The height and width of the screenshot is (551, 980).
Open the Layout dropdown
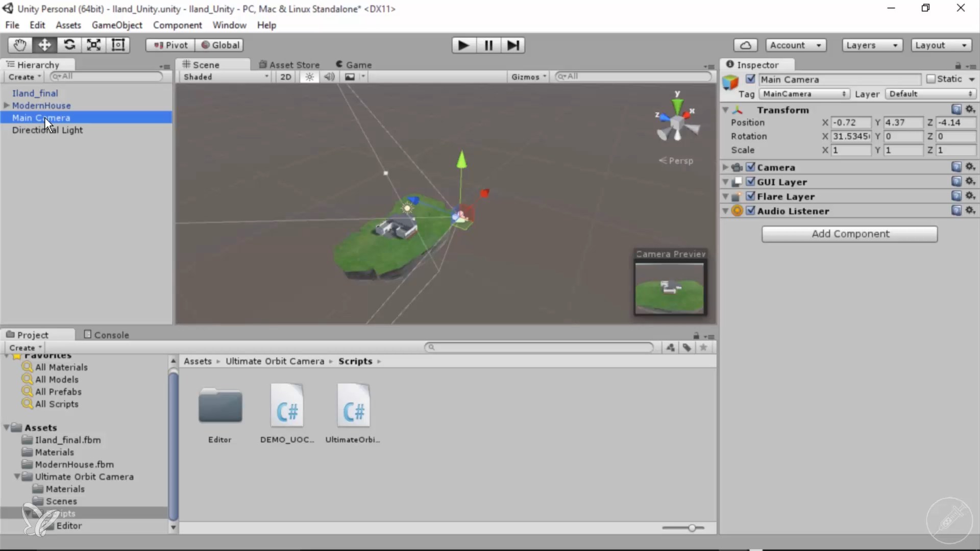click(x=941, y=45)
